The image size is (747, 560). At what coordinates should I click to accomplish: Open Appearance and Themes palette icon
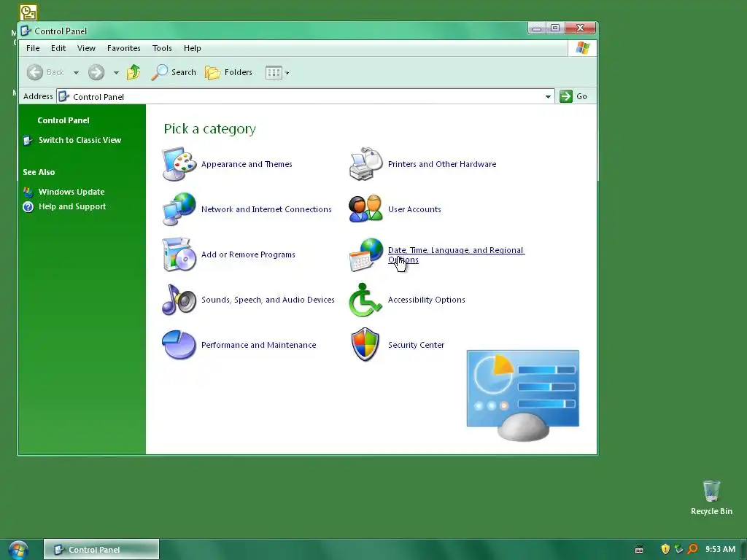[x=179, y=164]
